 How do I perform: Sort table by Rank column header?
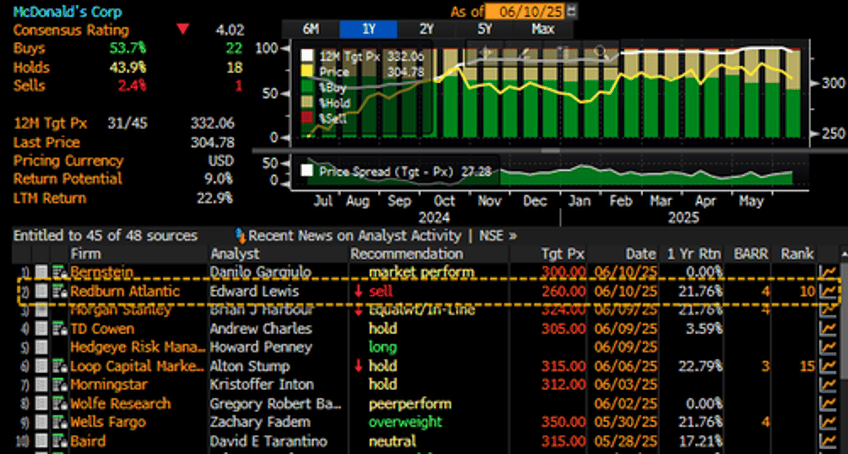(x=796, y=254)
